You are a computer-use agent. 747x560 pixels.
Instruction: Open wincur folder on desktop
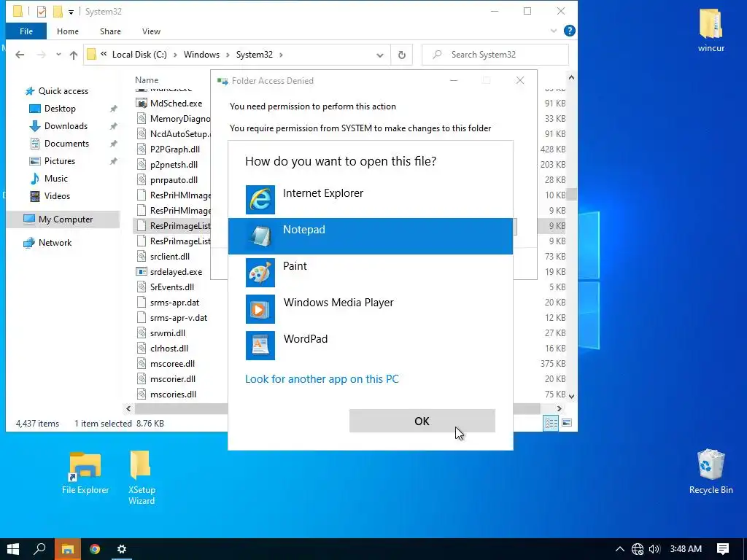click(x=711, y=31)
